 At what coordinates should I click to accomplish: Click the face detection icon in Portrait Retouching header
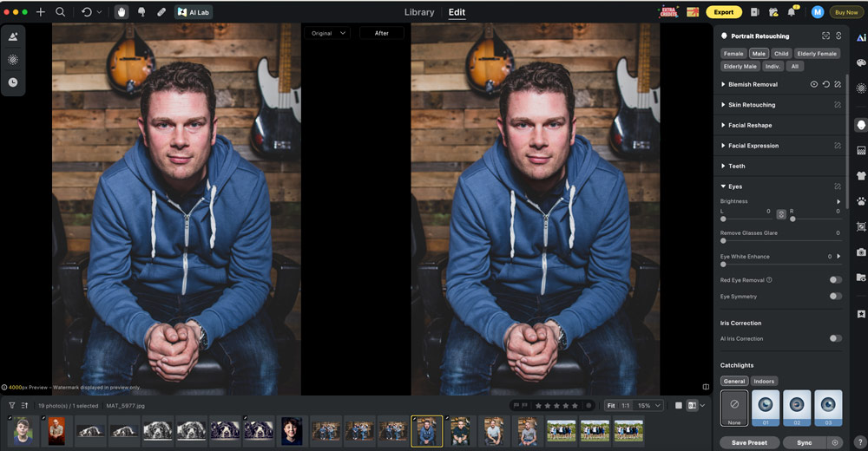pyautogui.click(x=825, y=36)
